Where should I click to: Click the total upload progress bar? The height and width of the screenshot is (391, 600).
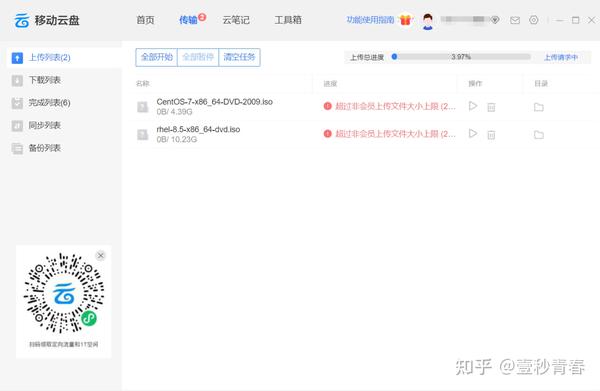click(x=461, y=57)
